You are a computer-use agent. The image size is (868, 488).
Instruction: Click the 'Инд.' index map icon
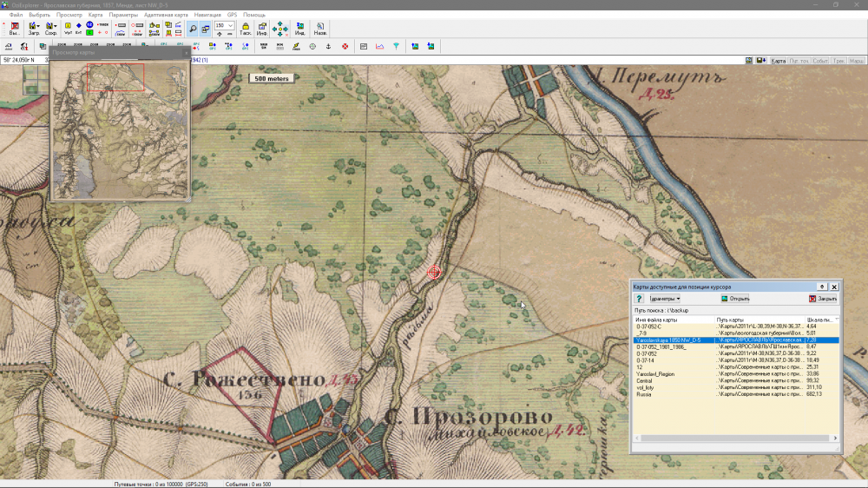click(x=299, y=29)
